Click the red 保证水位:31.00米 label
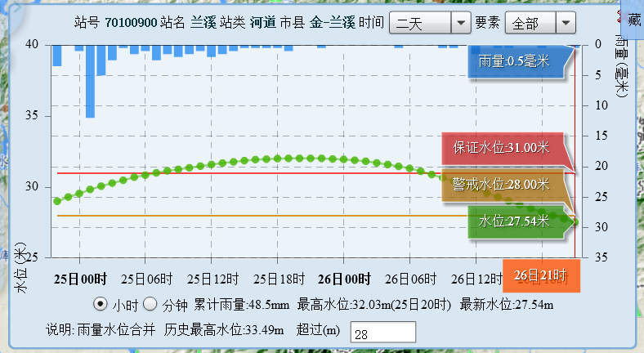 501,148
